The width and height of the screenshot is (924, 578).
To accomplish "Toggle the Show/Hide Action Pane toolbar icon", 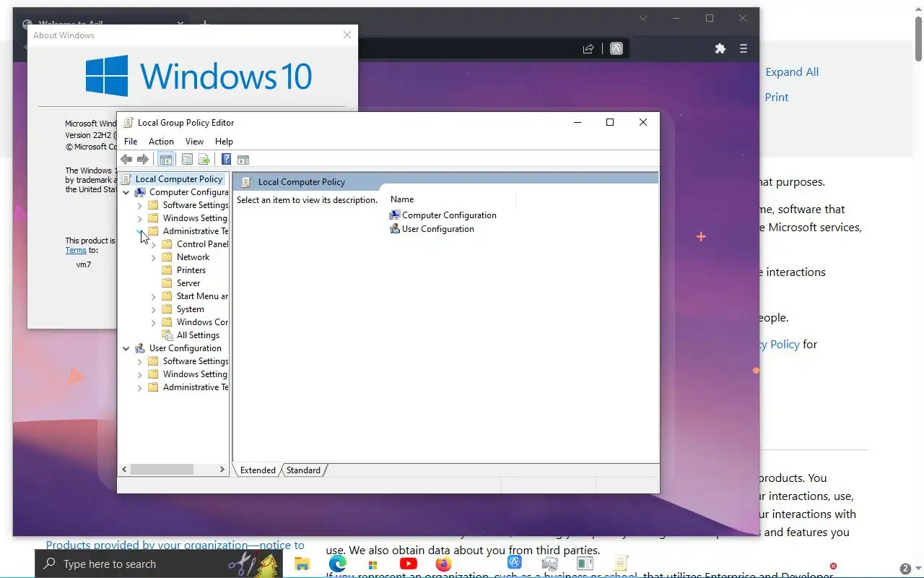I will [x=243, y=160].
